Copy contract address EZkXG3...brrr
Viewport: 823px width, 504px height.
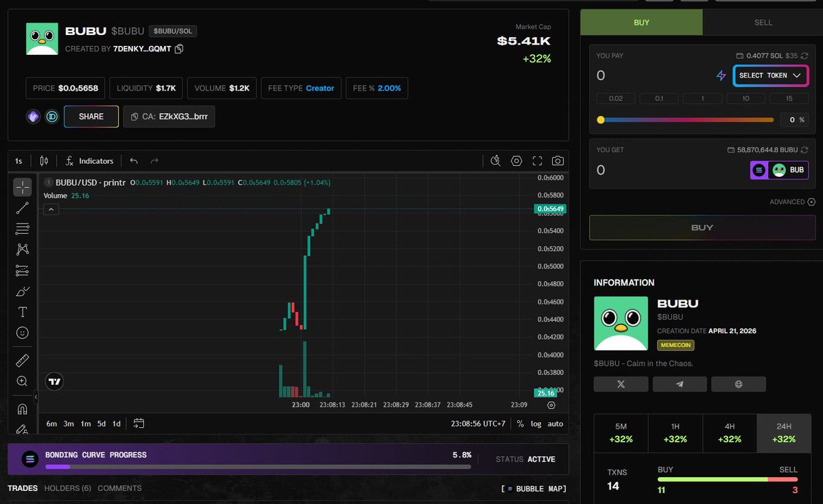tap(169, 117)
